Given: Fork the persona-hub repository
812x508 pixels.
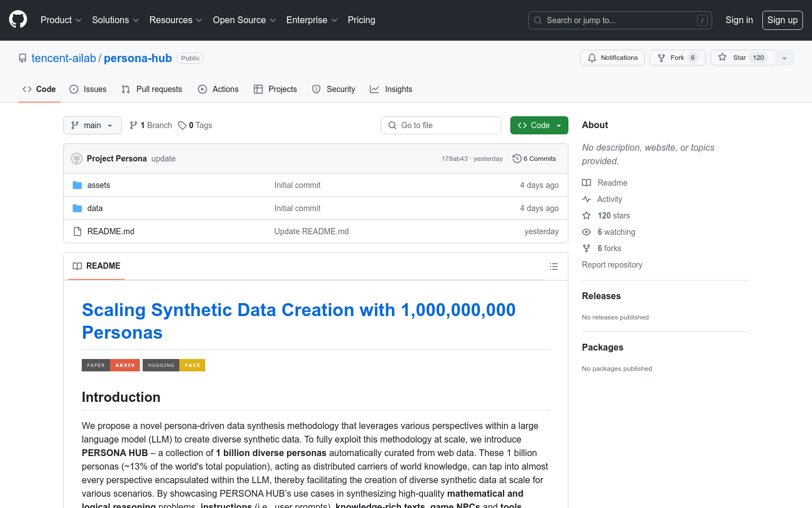Looking at the screenshot, I should tap(678, 58).
